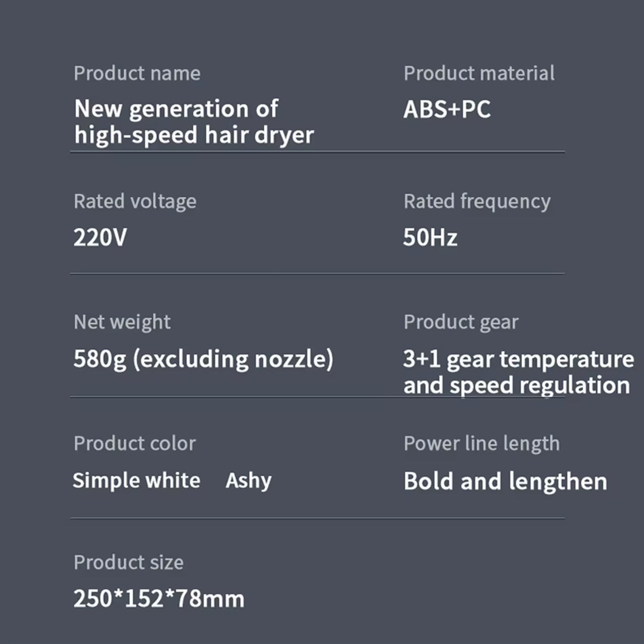Click the Power line length heading
This screenshot has height=644, width=644.
point(481,444)
